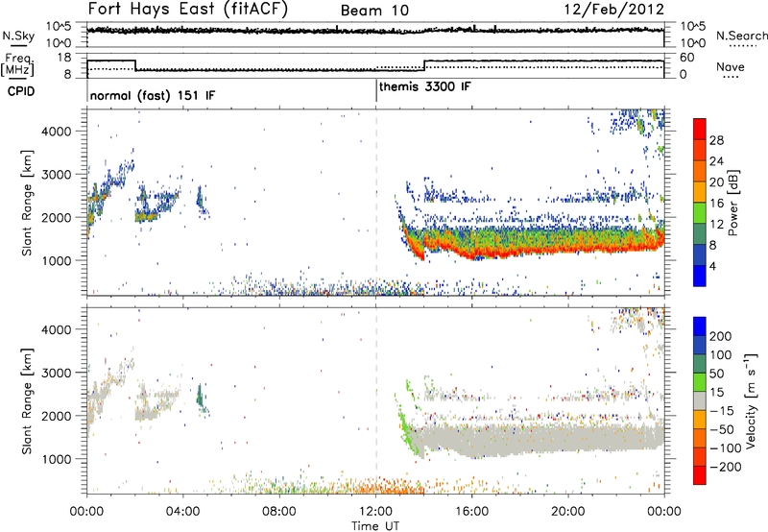Click the 'Power [dB]' colorbar label
768x532 pixels.
[732, 203]
